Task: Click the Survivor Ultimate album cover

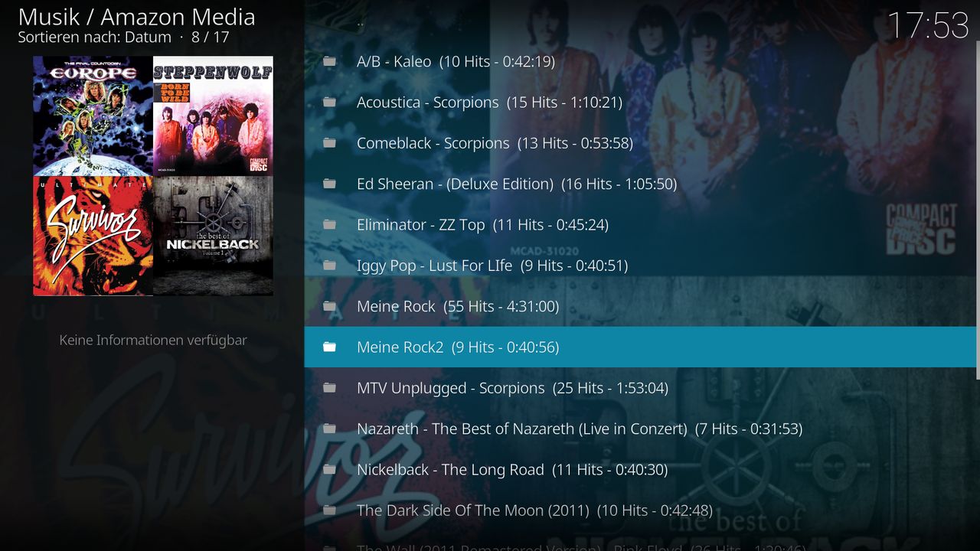Action: (93, 236)
